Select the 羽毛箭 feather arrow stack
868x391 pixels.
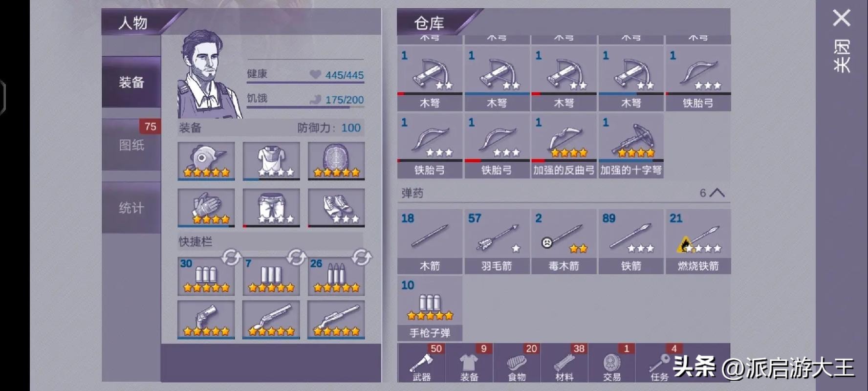[497, 241]
